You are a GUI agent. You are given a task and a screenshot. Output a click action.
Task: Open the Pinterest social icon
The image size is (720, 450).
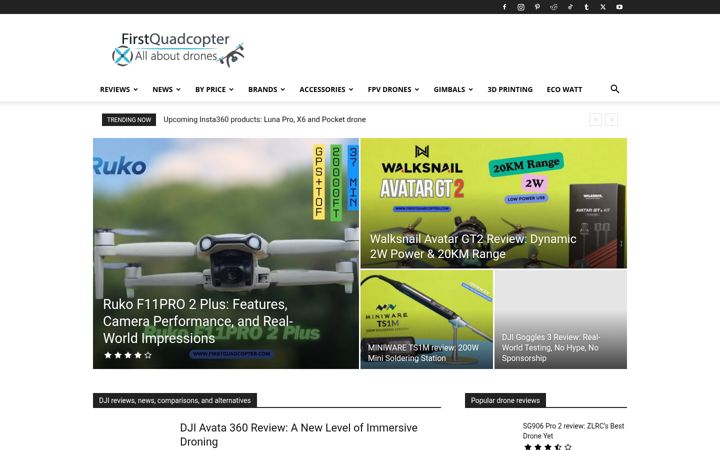click(537, 7)
